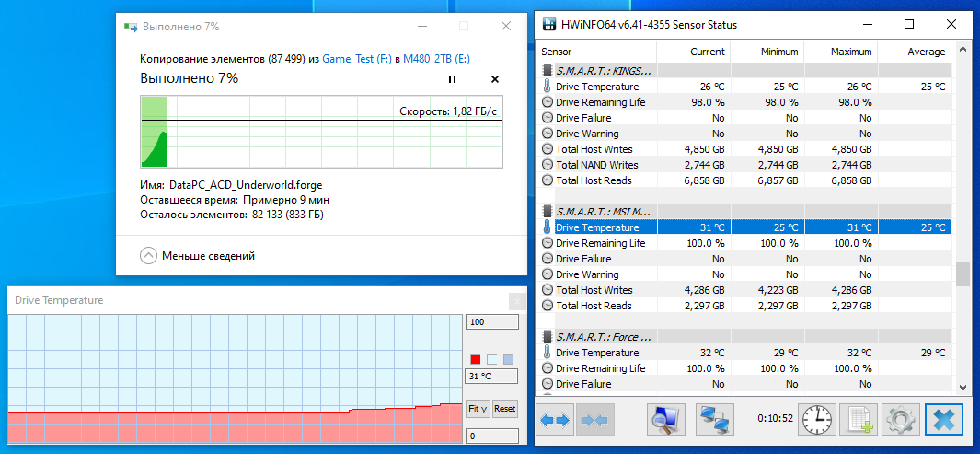Click the 0:10:52 elapsed timer
Screen dimensions: 980x454
coord(775,418)
